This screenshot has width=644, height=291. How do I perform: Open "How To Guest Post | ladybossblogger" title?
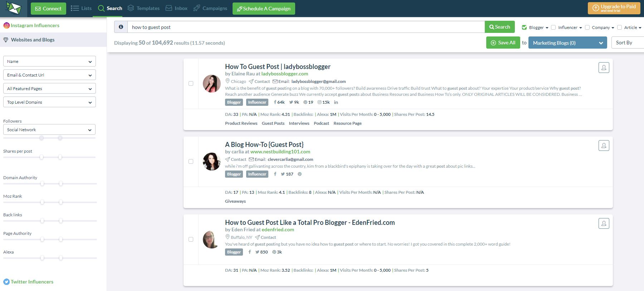pos(278,66)
